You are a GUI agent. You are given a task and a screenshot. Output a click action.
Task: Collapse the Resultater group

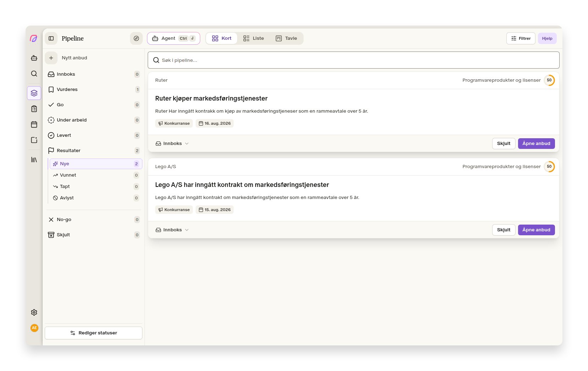click(x=94, y=151)
